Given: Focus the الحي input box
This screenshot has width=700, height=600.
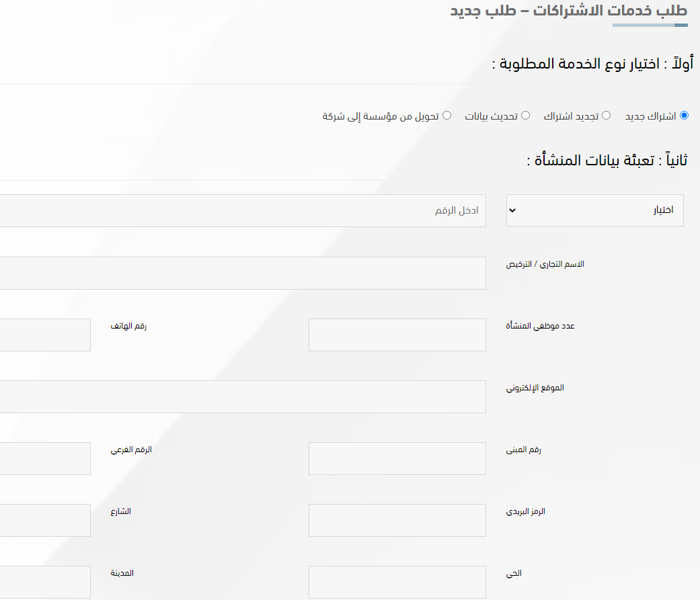Looking at the screenshot, I should click(x=397, y=582).
